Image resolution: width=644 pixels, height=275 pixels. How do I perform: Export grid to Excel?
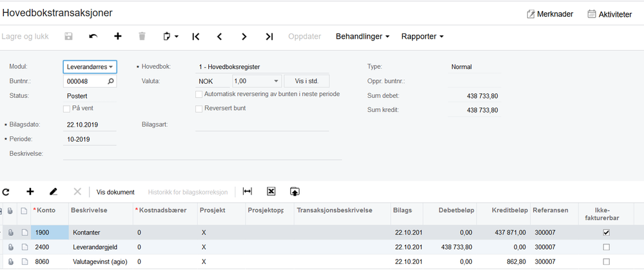click(271, 191)
